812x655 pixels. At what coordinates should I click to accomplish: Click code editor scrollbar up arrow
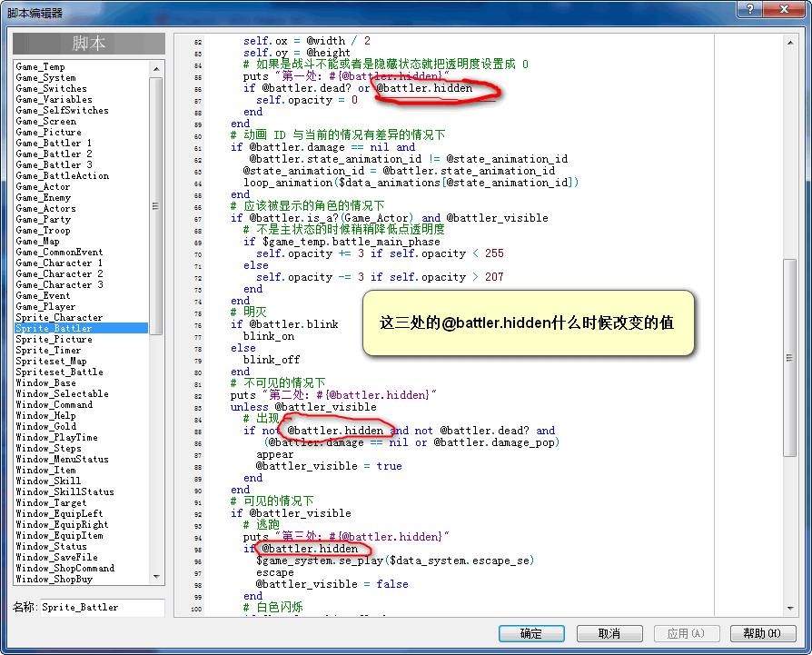pos(789,43)
